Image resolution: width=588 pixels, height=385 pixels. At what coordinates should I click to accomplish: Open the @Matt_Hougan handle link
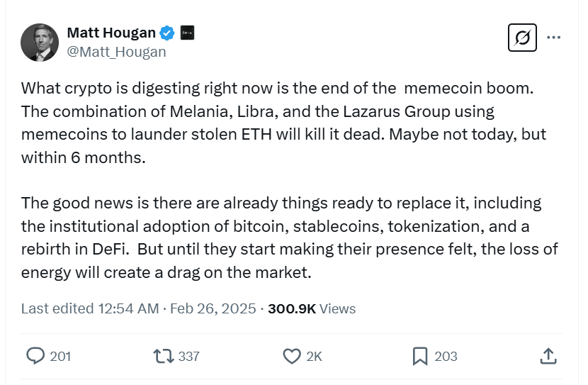(x=116, y=52)
